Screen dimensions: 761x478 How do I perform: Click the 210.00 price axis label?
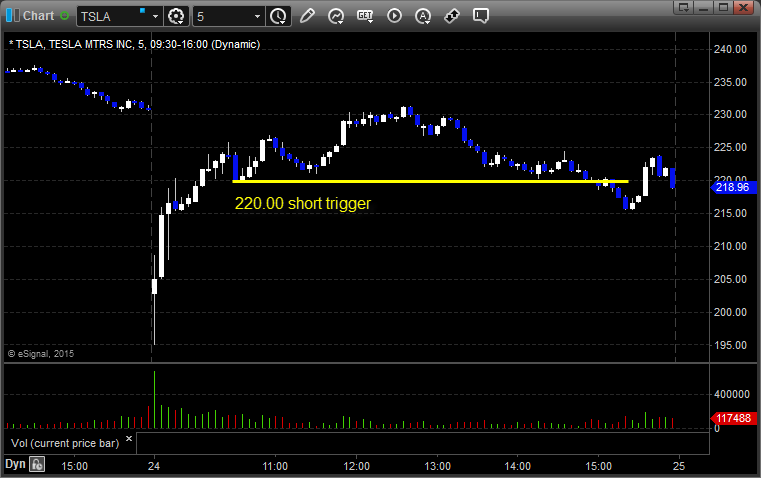pos(730,246)
